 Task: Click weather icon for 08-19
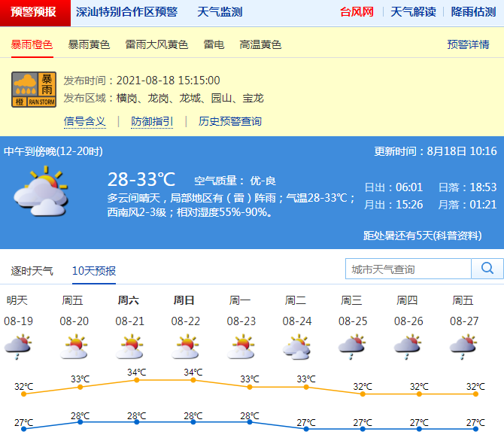click(x=18, y=347)
